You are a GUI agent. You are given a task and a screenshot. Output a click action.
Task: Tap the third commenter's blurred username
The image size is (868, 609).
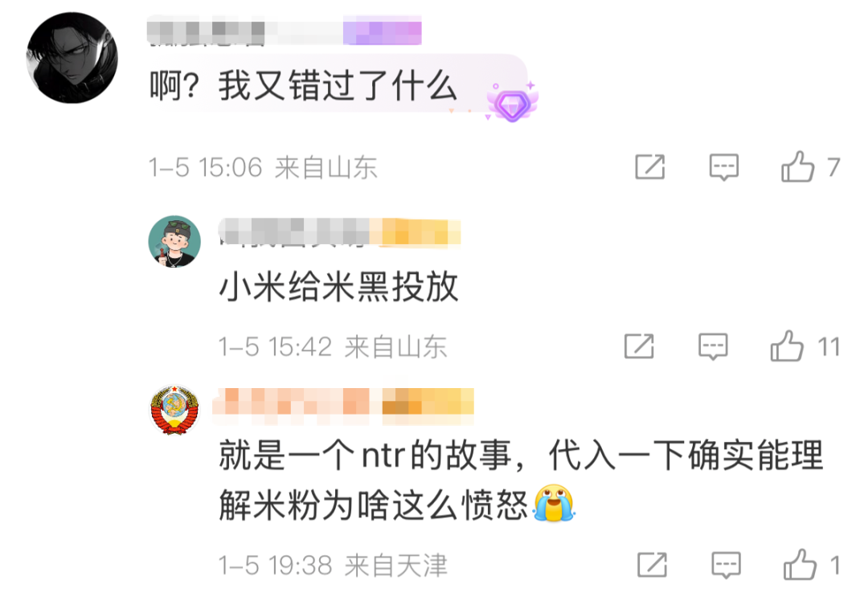pyautogui.click(x=291, y=402)
